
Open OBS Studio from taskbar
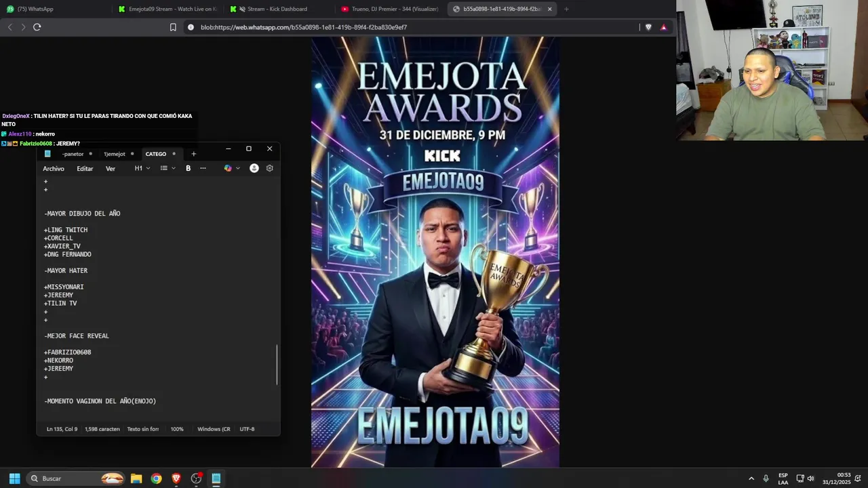click(x=197, y=479)
